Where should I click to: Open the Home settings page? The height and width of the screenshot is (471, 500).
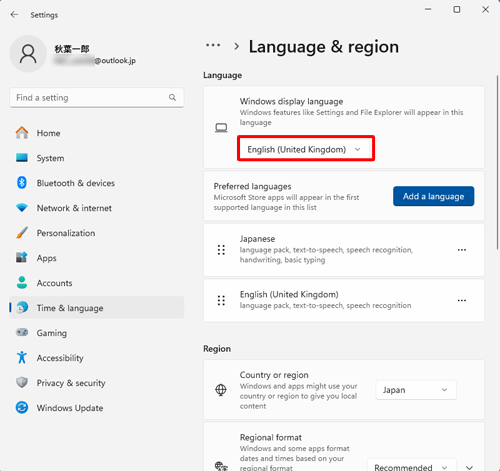[97, 133]
